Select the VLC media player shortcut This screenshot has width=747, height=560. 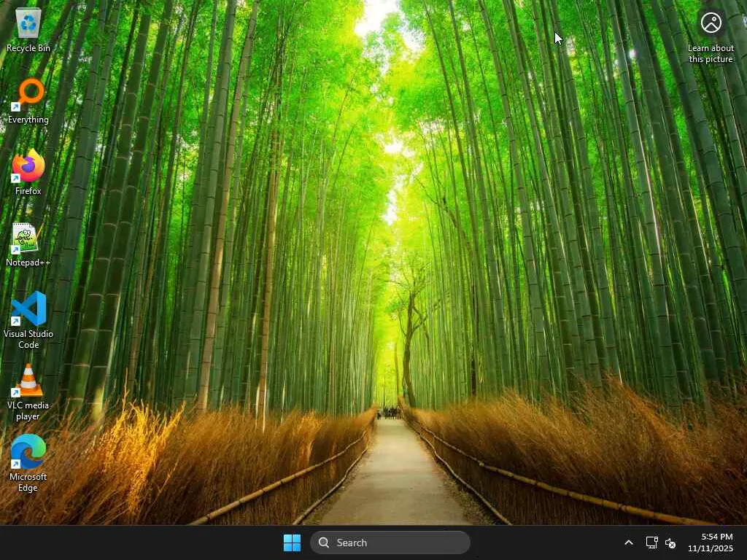tap(28, 392)
